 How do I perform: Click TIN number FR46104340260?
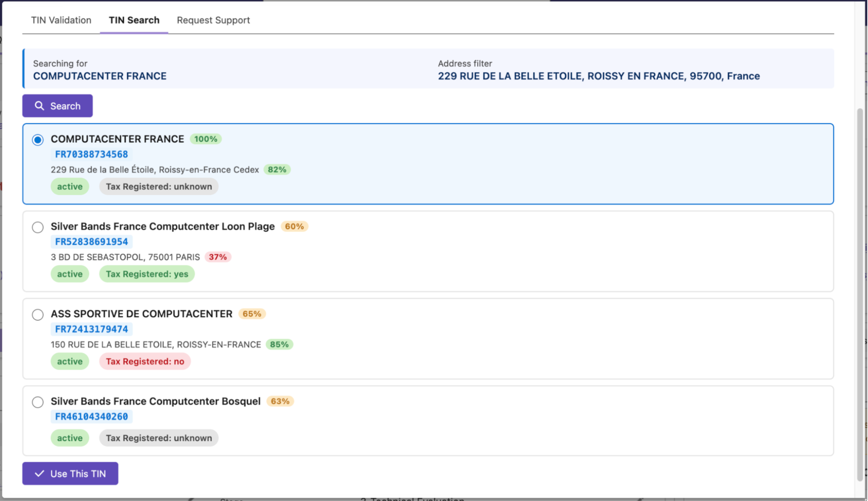pos(92,416)
